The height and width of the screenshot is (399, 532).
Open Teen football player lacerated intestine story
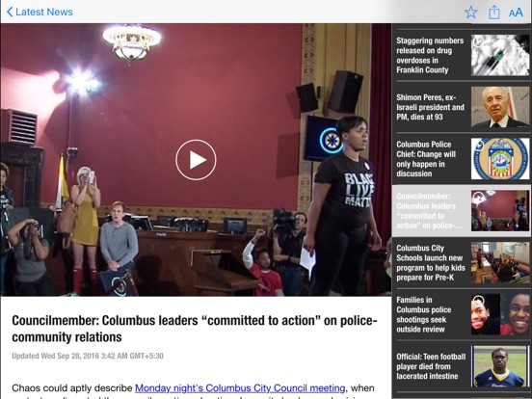click(462, 366)
